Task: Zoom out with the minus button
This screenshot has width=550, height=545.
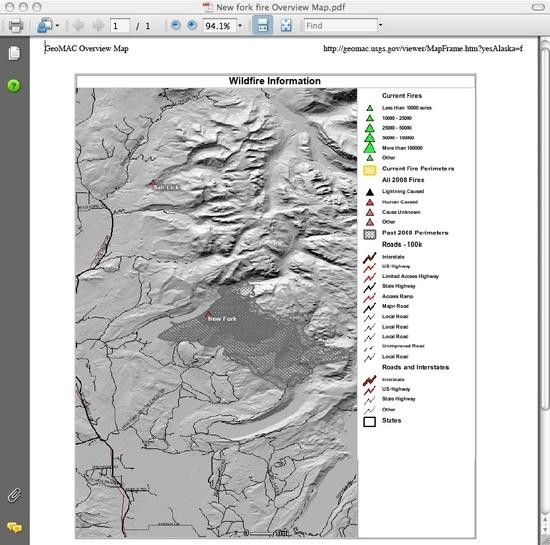Action: click(x=175, y=25)
